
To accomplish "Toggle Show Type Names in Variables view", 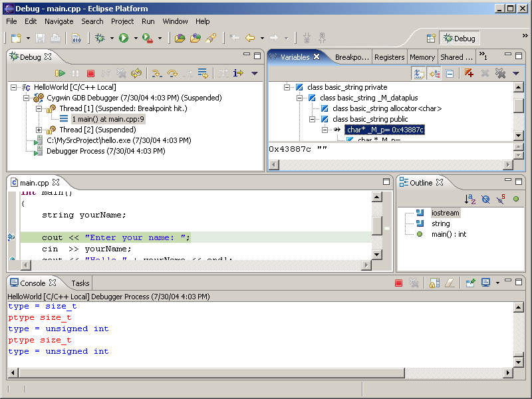I will 419,73.
